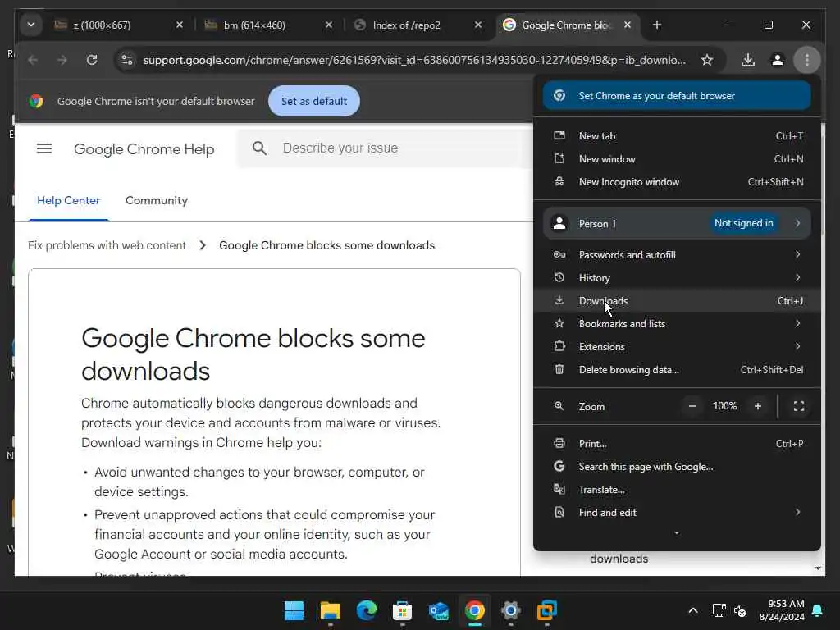Viewport: 840px width, 630px height.
Task: Open the profile avatar icon
Action: (778, 60)
